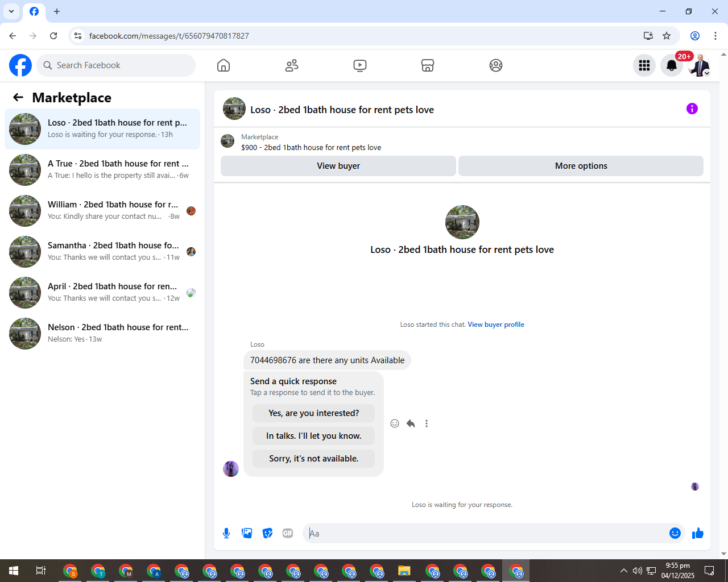Open more options dots beside message

[x=427, y=423]
